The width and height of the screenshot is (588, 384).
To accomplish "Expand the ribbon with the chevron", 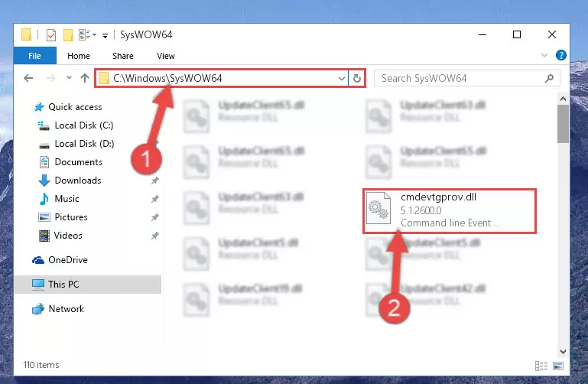I will click(x=544, y=55).
